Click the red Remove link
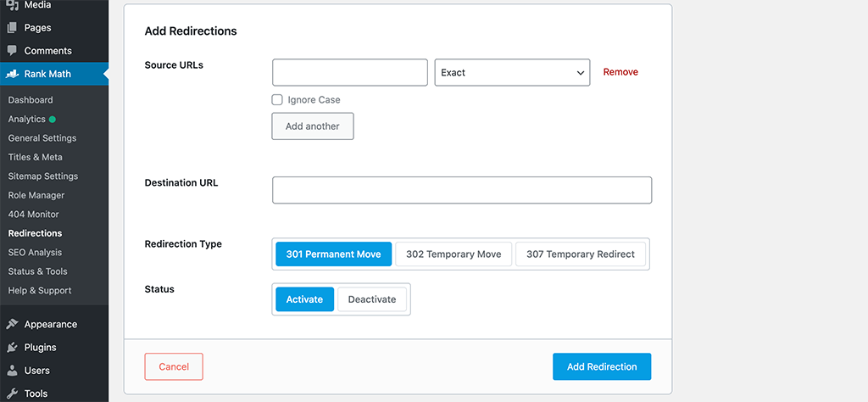The image size is (868, 402). 620,73
